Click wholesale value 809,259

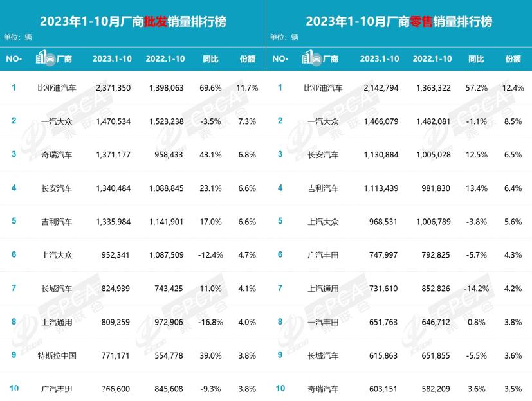pyautogui.click(x=115, y=322)
